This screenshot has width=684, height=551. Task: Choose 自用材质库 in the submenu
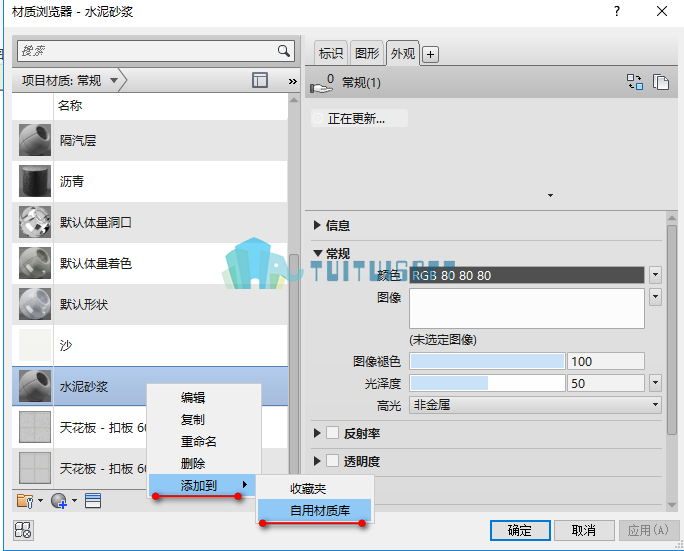click(315, 510)
